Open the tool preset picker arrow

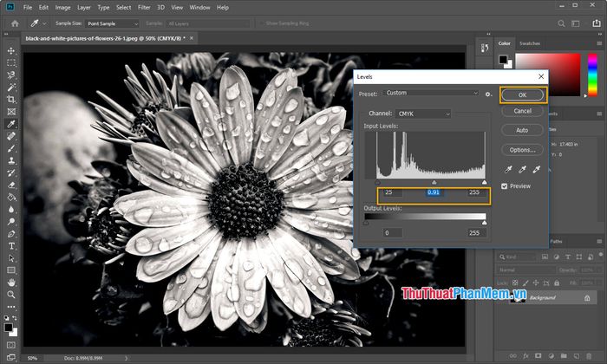[x=44, y=23]
